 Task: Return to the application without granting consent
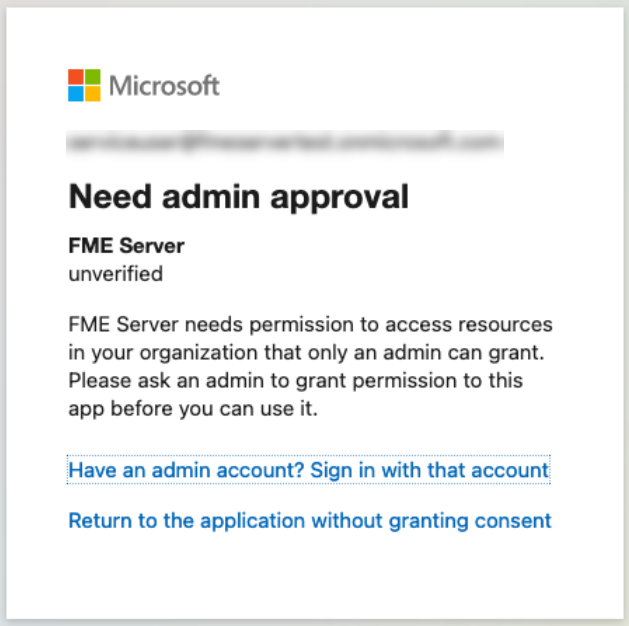click(309, 521)
